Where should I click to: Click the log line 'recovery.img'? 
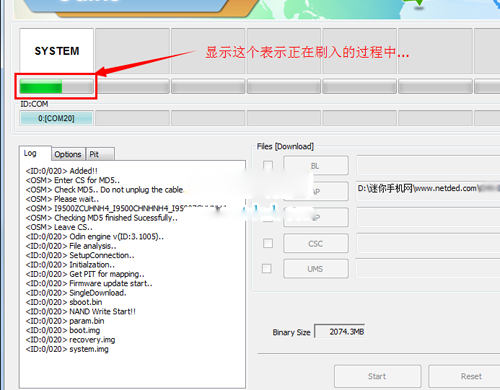tap(70, 340)
